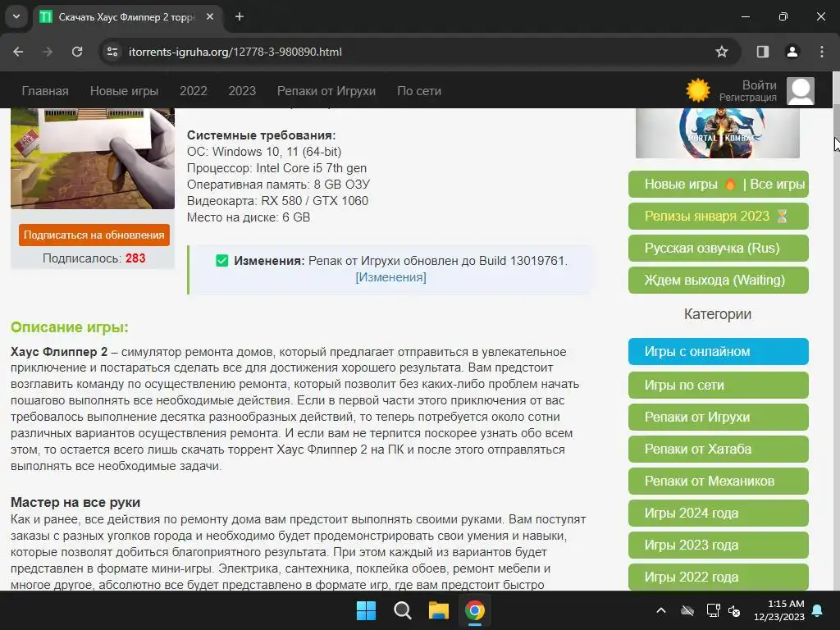This screenshot has width=840, height=630.
Task: Click the cloud sync tray icon
Action: click(x=687, y=610)
